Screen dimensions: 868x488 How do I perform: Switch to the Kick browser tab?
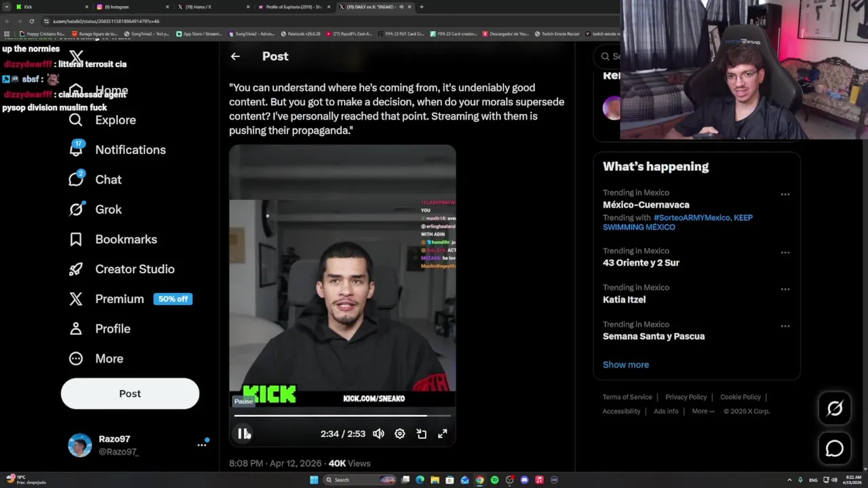[x=53, y=7]
